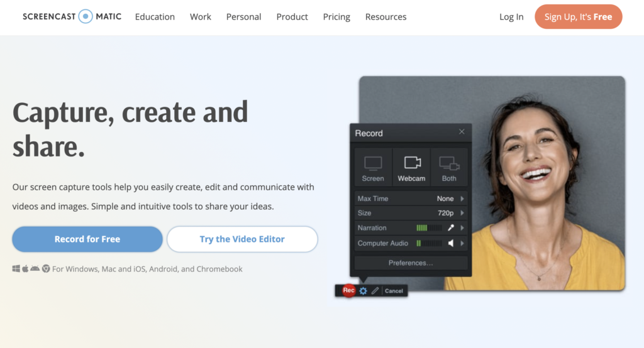Click the Apple platform icon
The width and height of the screenshot is (644, 348).
click(25, 269)
